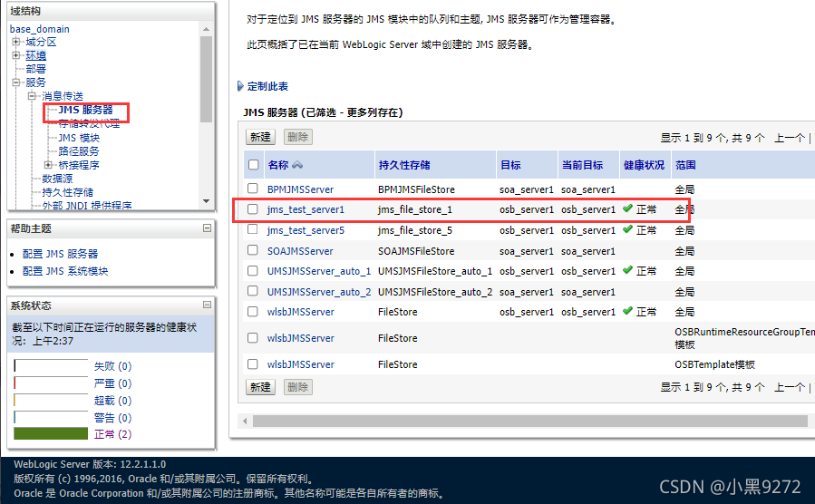Image resolution: width=815 pixels, height=504 pixels.
Task: Click domain structure scroll down arrow
Action: point(207,201)
